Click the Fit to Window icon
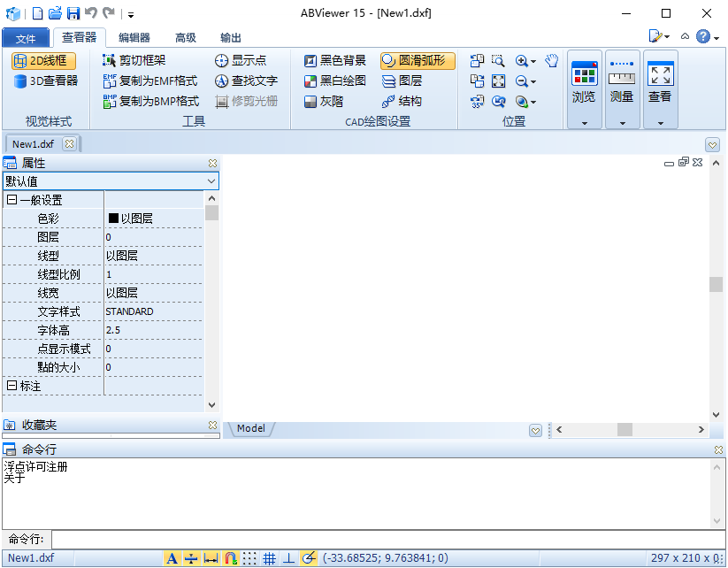Image resolution: width=728 pixels, height=568 pixels. coord(497,81)
